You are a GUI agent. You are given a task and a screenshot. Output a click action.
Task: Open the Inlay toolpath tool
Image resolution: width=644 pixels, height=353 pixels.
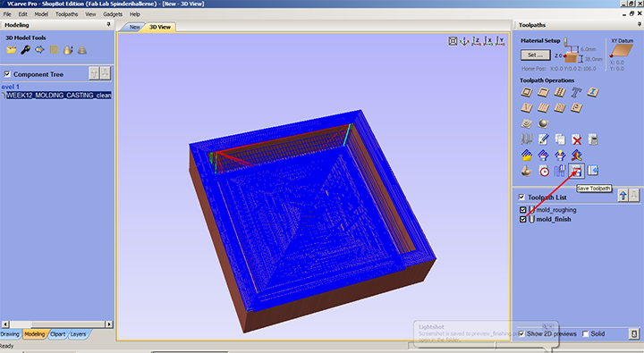coord(593,92)
